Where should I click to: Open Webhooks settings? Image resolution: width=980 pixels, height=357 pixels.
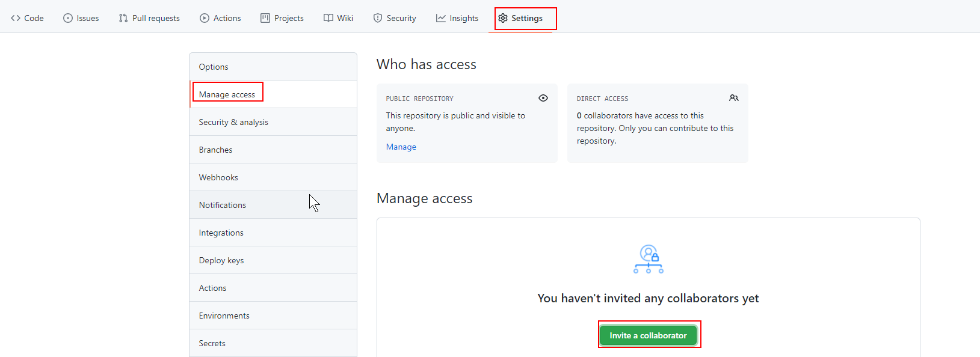point(273,177)
